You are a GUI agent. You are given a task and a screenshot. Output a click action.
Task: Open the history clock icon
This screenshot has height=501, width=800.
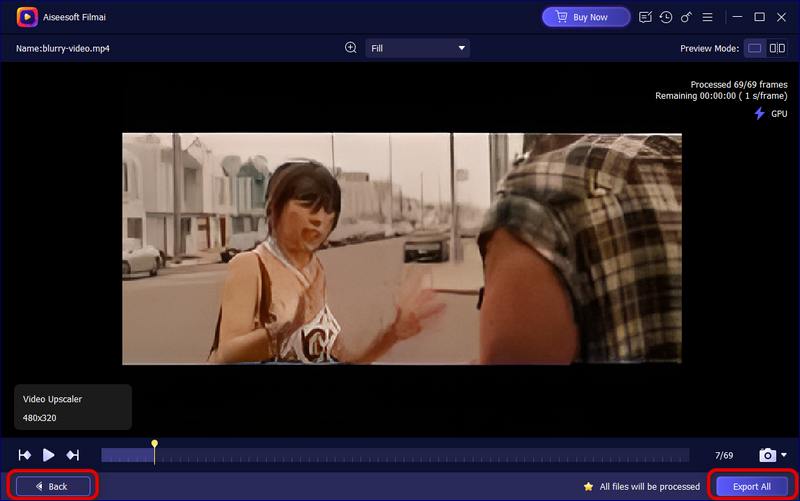[666, 17]
